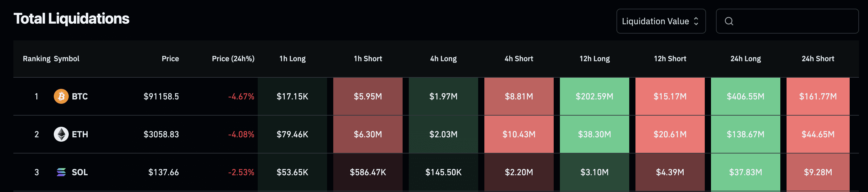Click the Ranking column header
Viewport: 868px width, 192px height.
(36, 59)
